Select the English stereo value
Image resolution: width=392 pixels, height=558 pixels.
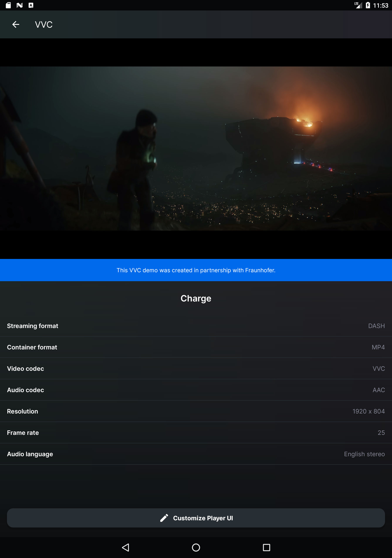click(x=364, y=454)
